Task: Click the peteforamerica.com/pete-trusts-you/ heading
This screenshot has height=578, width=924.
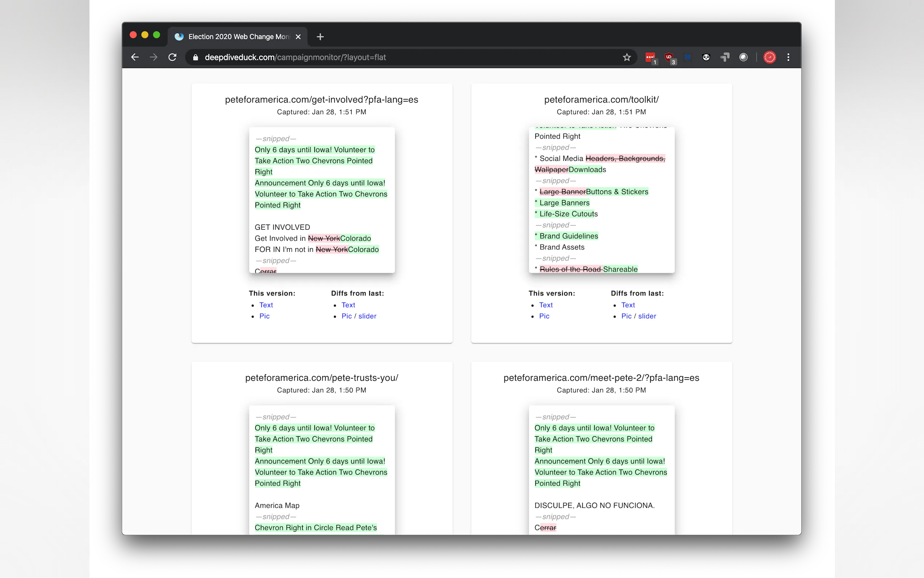Action: coord(322,378)
